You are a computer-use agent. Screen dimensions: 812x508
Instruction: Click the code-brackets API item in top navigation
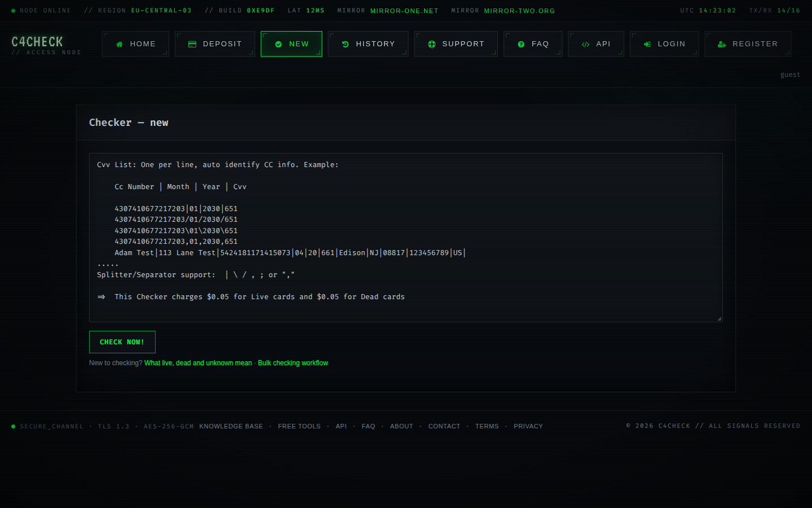[596, 44]
